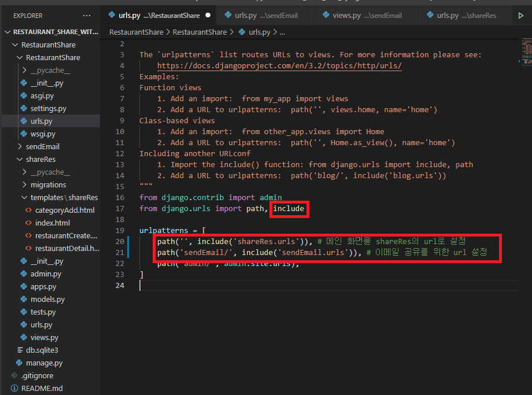
Task: Select urls.py highlighted in RestaurantShare folder
Action: tap(51, 121)
